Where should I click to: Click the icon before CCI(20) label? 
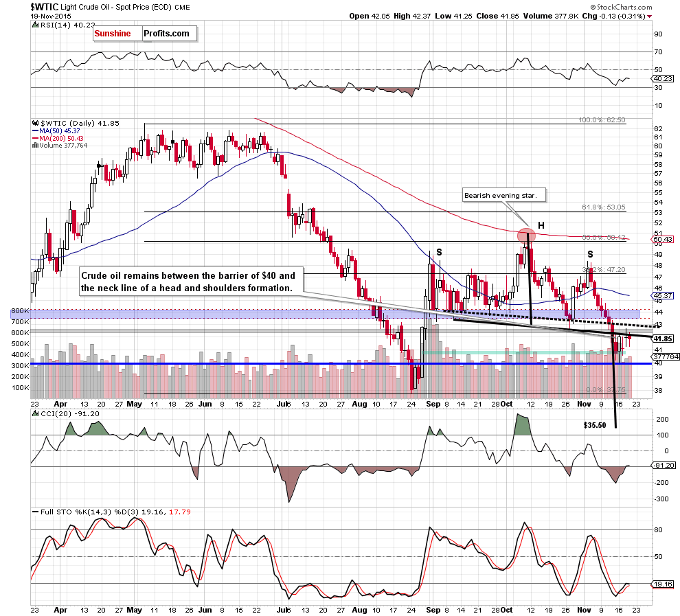point(35,413)
